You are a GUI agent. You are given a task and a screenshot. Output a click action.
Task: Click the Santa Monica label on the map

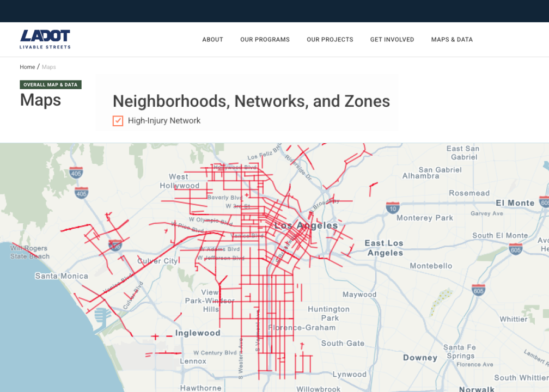[62, 276]
